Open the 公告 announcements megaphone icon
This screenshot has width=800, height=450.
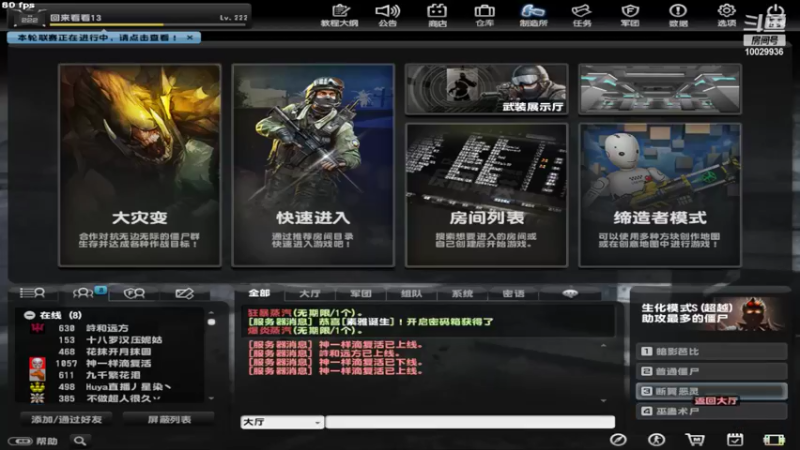[x=388, y=15]
